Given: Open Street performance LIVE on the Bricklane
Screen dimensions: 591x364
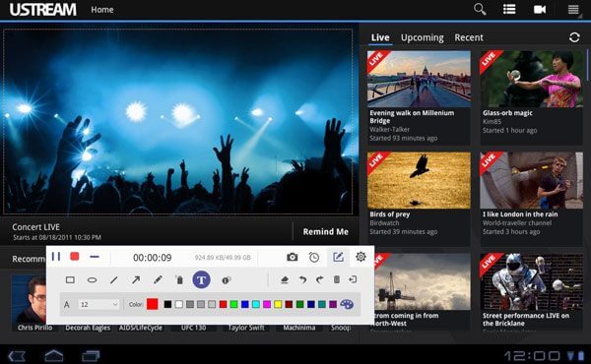Looking at the screenshot, I should (532, 281).
